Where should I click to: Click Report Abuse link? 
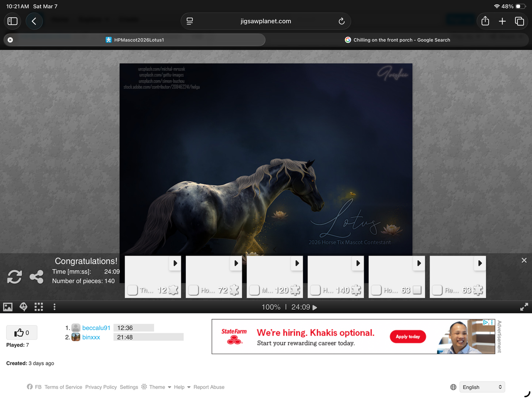pos(209,387)
